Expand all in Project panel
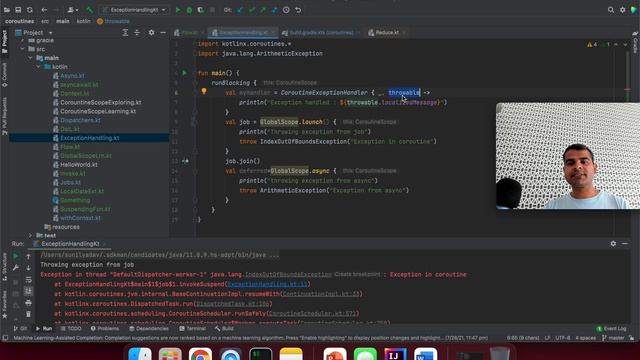Image resolution: width=640 pixels, height=360 pixels. pos(125,32)
